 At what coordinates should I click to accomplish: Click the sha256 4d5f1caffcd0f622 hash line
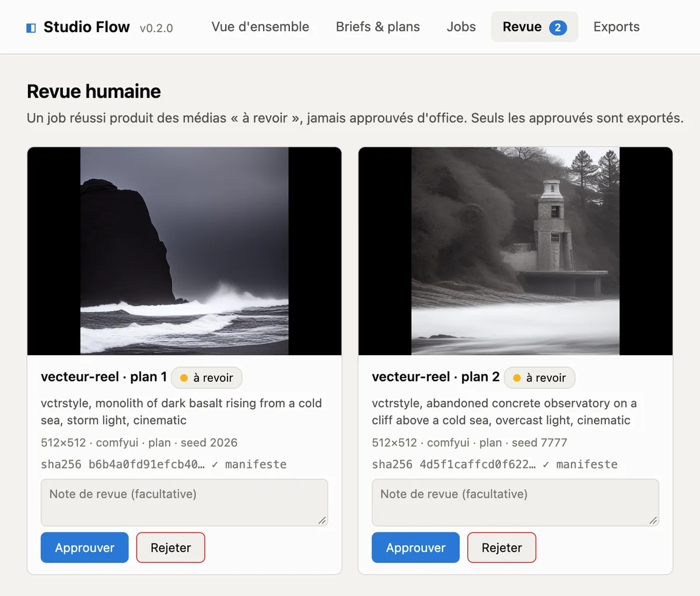pos(495,464)
